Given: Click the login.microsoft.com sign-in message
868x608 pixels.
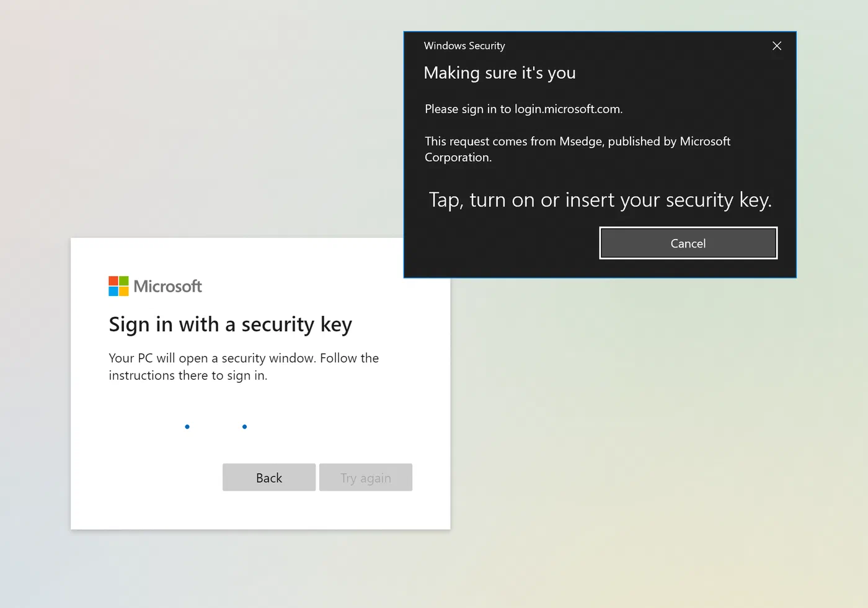Looking at the screenshot, I should (524, 109).
